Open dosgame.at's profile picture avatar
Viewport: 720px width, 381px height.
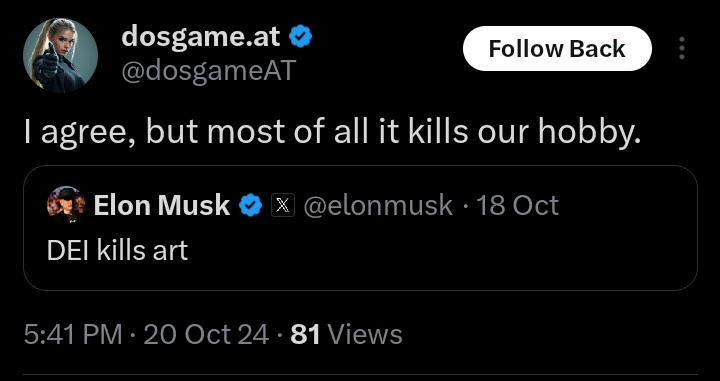click(x=60, y=55)
